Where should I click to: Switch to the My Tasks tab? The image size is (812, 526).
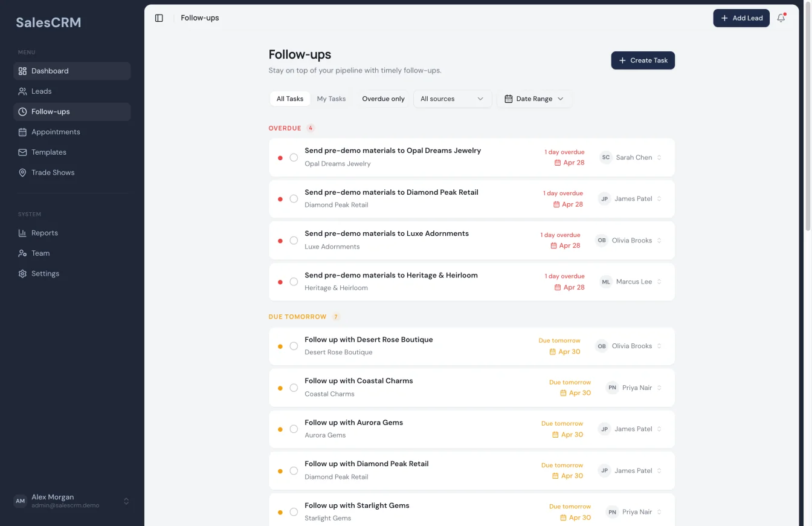[x=331, y=98]
